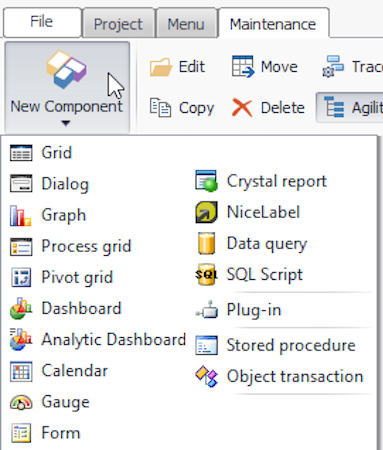Click the SQL Script cylinder icon

click(x=206, y=274)
